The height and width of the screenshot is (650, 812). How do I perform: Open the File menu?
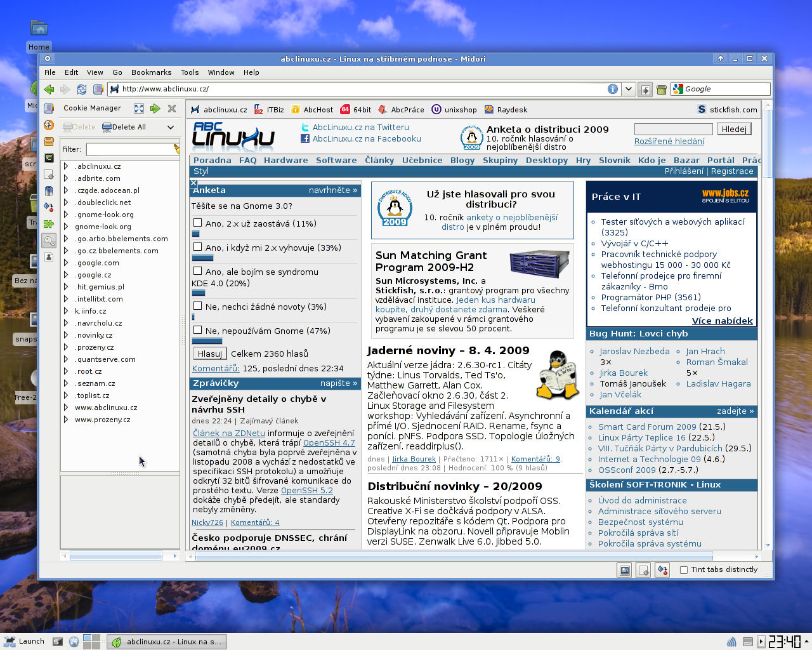[50, 72]
